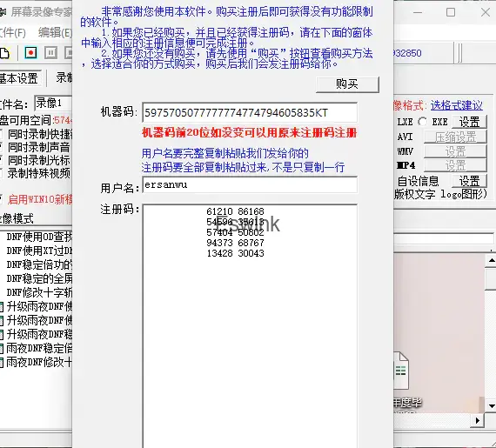
Task: Focus the 用户名 username field
Action: 250,184
